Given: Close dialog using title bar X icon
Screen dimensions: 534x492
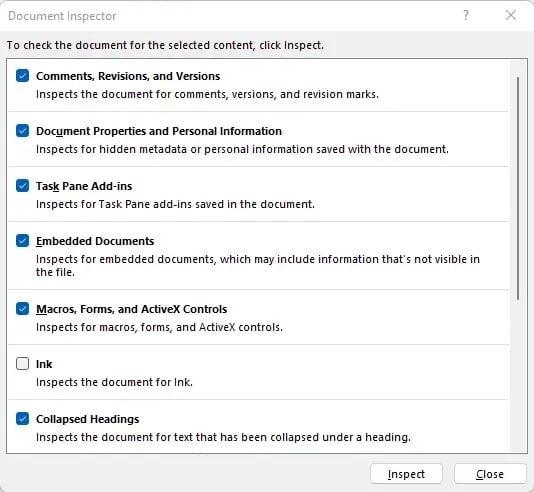Looking at the screenshot, I should [x=511, y=15].
